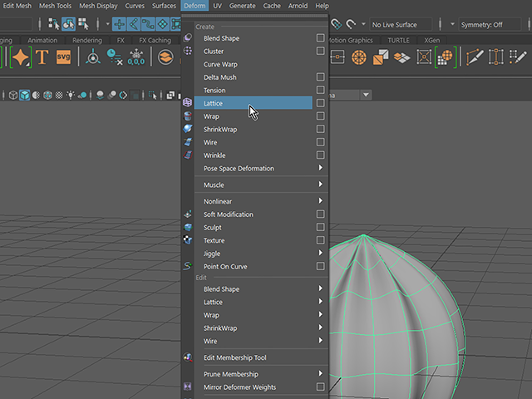Choose Sculpt deformer entry

point(253,227)
